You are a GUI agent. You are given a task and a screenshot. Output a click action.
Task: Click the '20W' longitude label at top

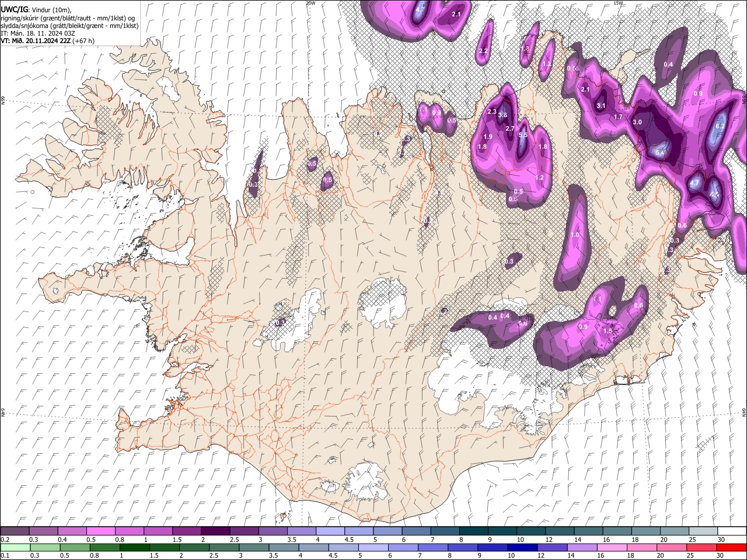click(310, 3)
